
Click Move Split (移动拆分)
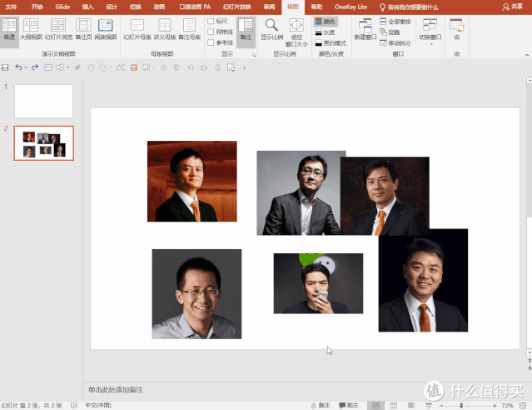(395, 43)
